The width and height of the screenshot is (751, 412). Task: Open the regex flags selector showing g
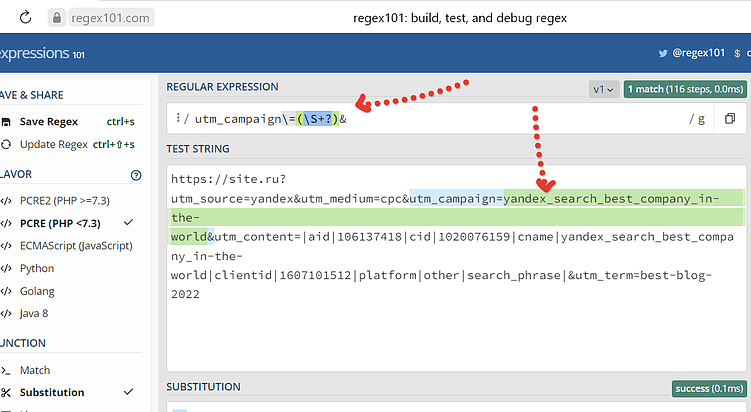(698, 119)
